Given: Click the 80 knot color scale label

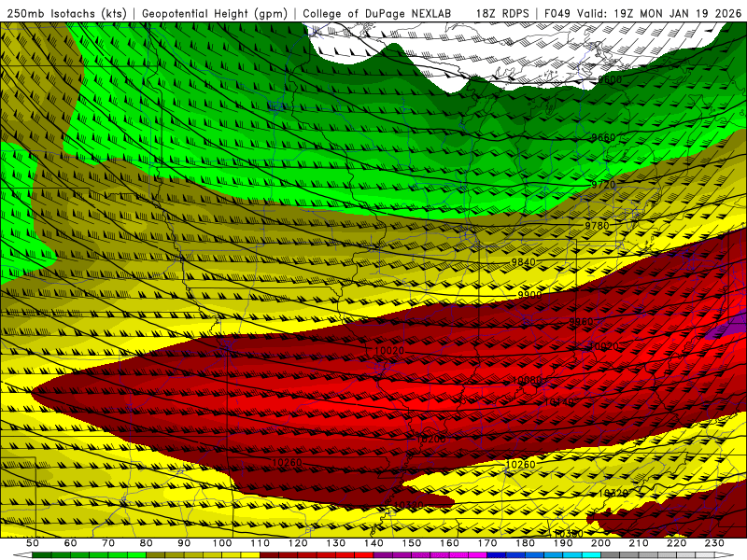Looking at the screenshot, I should click(147, 543).
